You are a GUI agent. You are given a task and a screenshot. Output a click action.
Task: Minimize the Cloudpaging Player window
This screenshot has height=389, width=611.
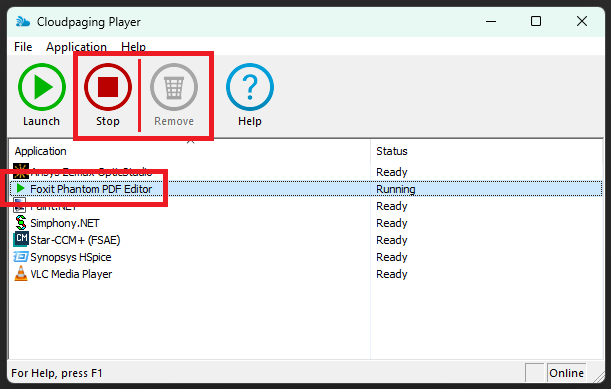point(491,21)
